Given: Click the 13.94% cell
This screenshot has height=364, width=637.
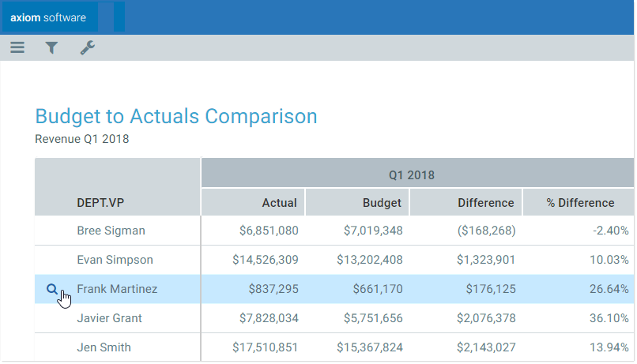Looking at the screenshot, I should point(609,347).
